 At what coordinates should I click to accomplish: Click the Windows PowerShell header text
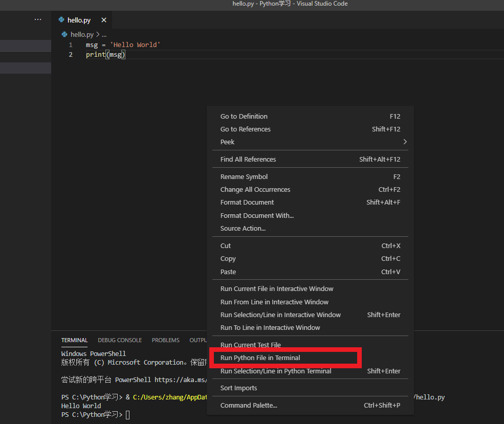click(94, 353)
